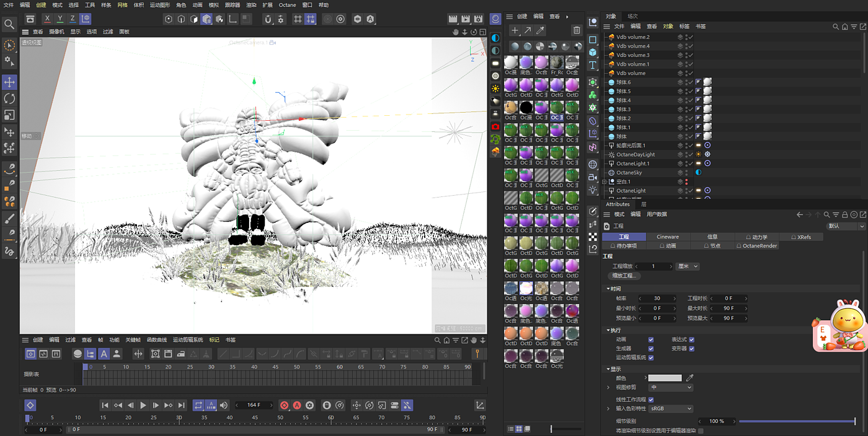Click the 缩放工程... button
Screen dimensions: 868x436
(x=624, y=276)
